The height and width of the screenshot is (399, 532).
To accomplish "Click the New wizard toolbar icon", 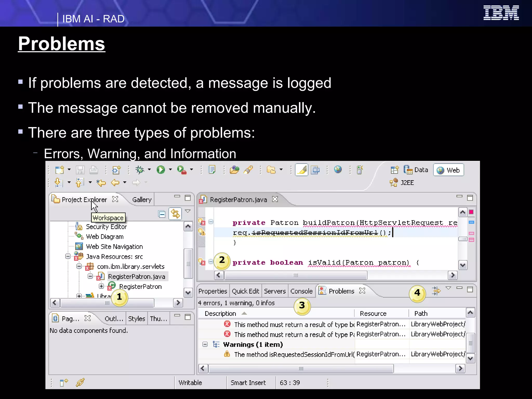I will [x=59, y=170].
